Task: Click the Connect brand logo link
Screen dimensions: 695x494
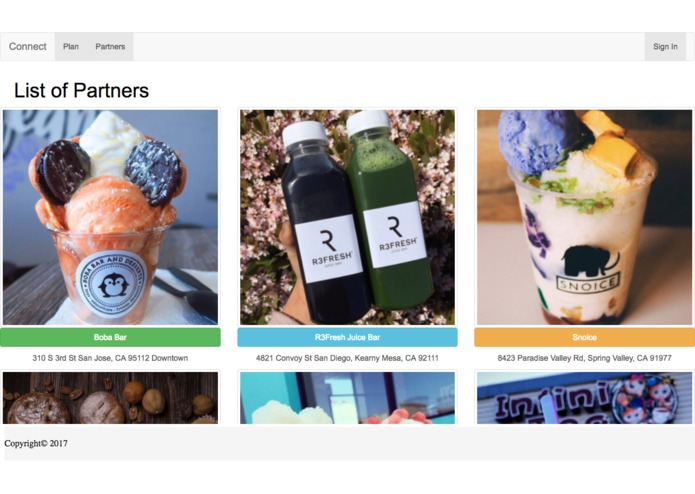Action: pyautogui.click(x=27, y=47)
